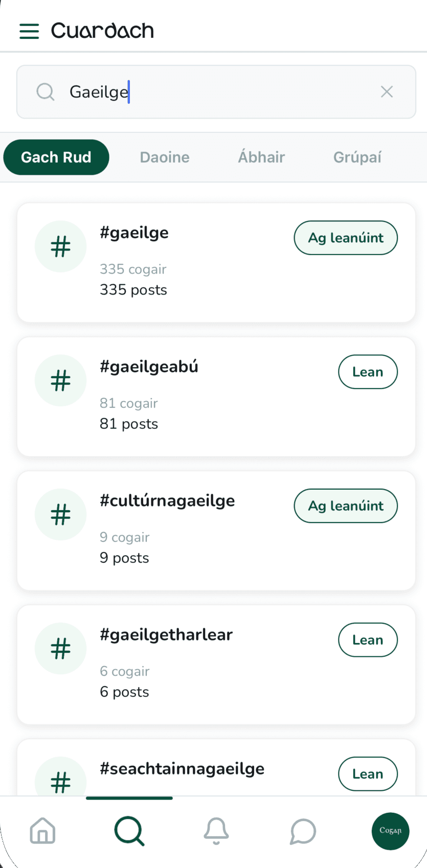Follow #gaeilgeabú with Lean button

click(368, 372)
